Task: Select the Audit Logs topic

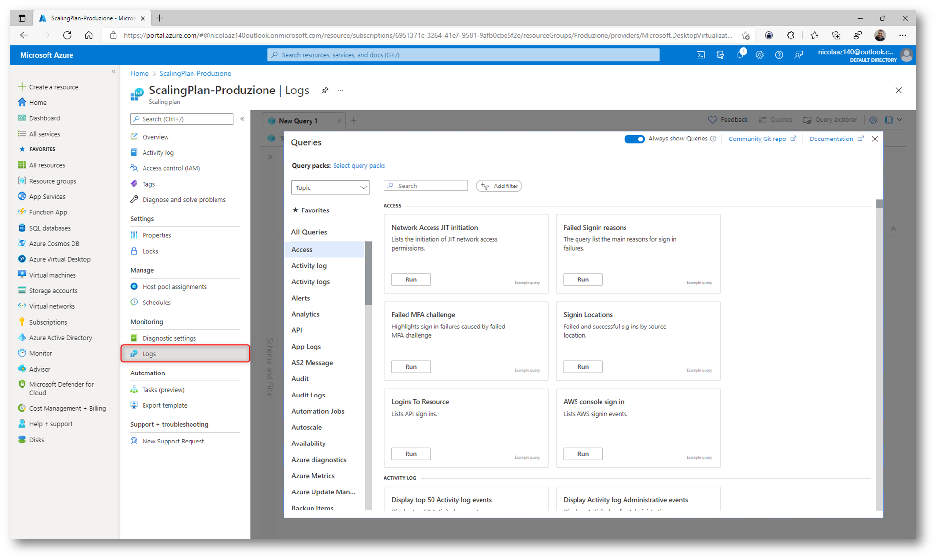Action: (308, 395)
